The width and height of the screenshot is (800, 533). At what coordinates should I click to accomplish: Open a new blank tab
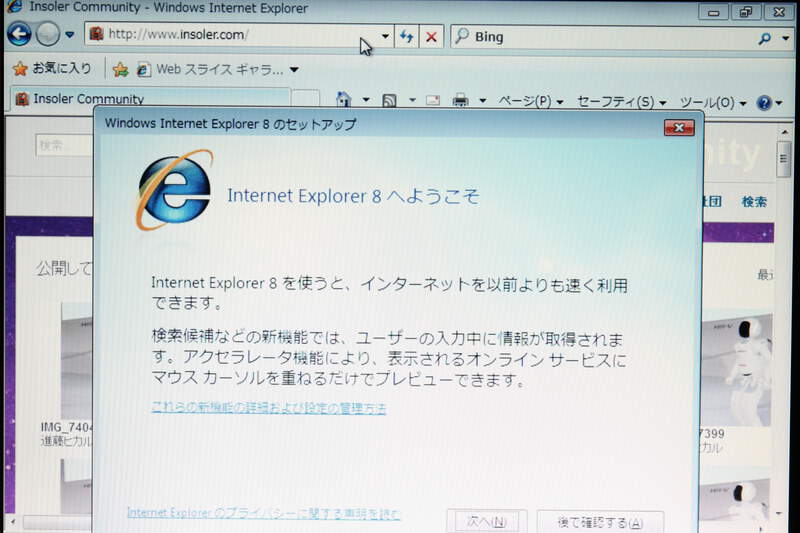(305, 99)
